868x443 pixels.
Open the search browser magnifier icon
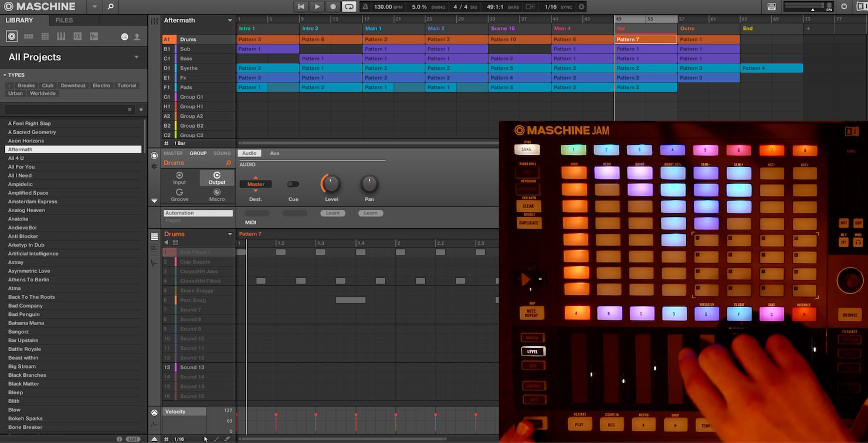click(110, 7)
